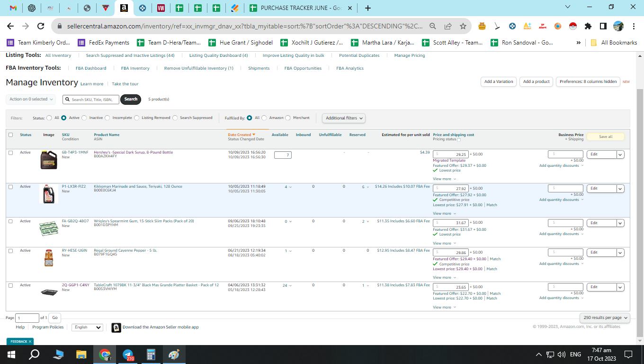Filter Fulfilled By Amazon
Image resolution: width=644 pixels, height=364 pixels.
(x=264, y=118)
